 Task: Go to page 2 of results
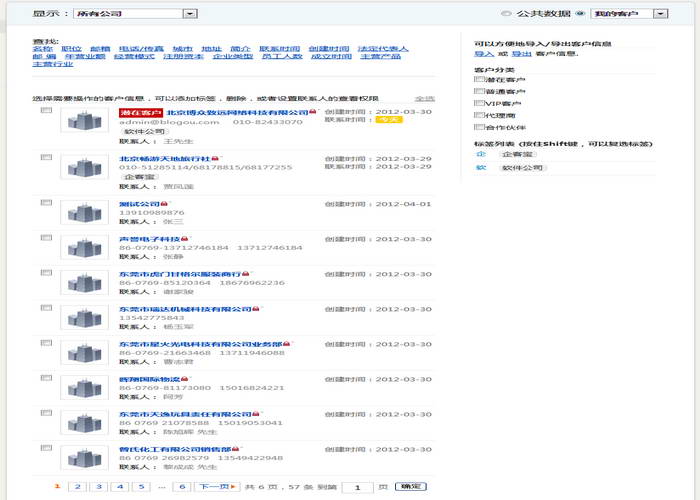(x=78, y=487)
